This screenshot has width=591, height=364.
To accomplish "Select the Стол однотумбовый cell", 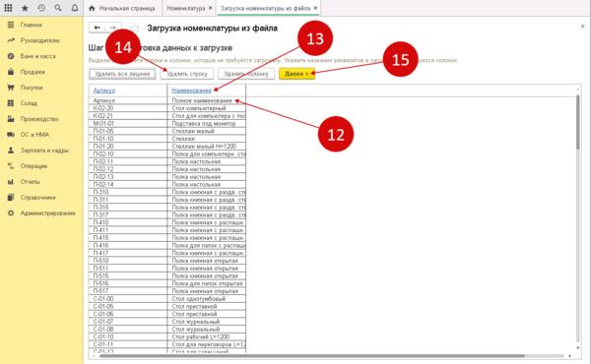I will point(207,299).
